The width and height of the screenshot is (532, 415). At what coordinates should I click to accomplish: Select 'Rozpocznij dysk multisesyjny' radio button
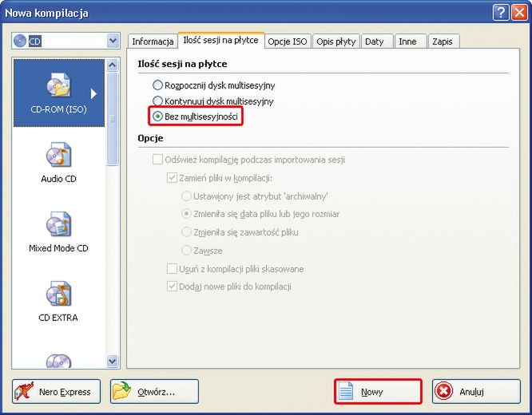pos(157,85)
